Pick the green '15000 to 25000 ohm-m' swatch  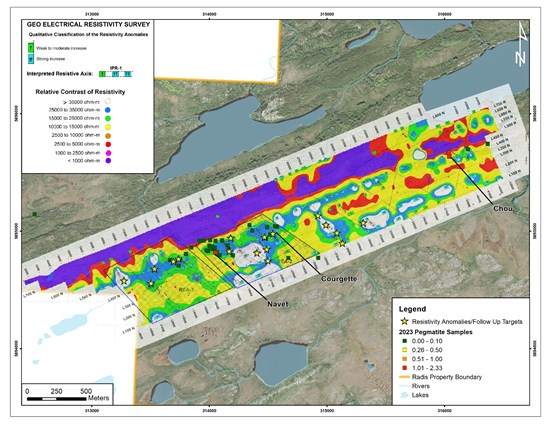point(108,118)
